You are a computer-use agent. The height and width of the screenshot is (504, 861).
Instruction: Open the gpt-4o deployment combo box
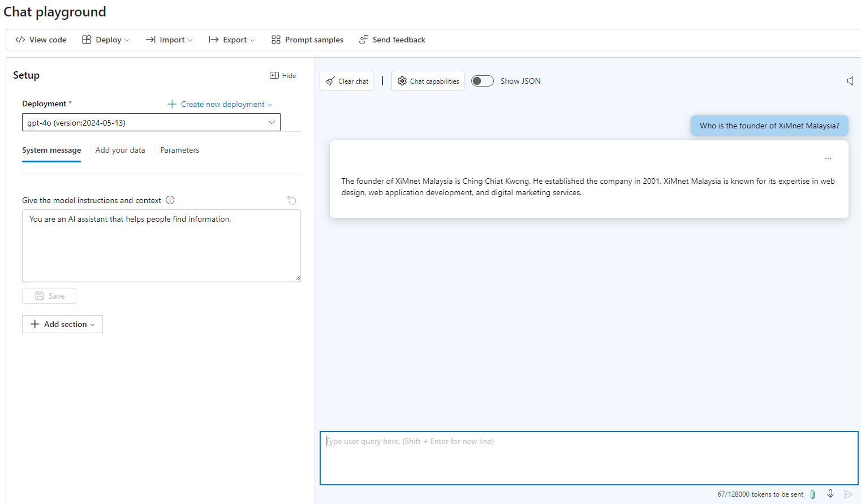coord(151,122)
